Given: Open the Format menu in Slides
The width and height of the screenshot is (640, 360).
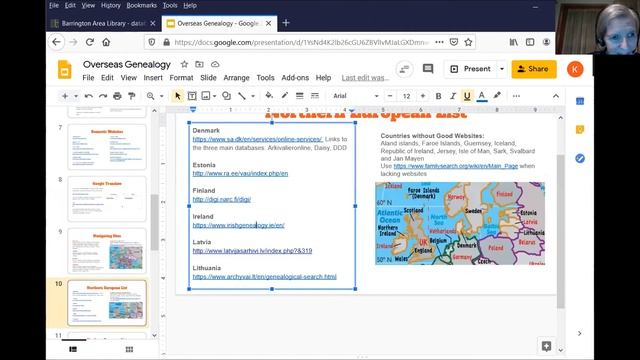Looking at the screenshot, I should click(x=181, y=78).
